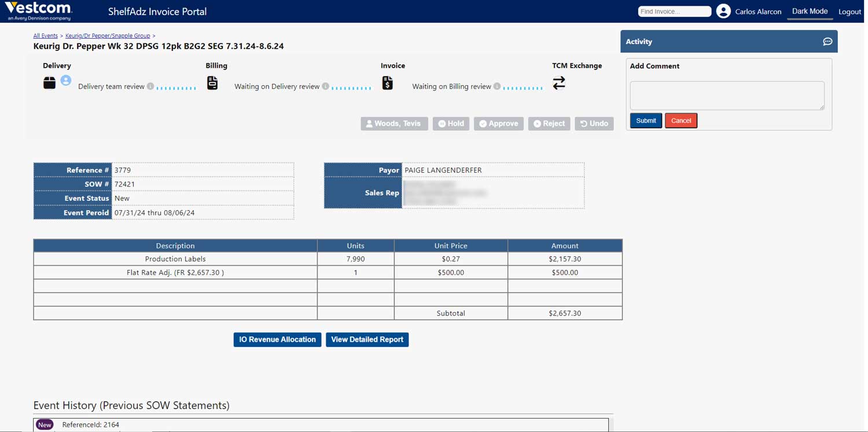Image resolution: width=868 pixels, height=432 pixels.
Task: Click into the Add Comment text area
Action: (727, 96)
